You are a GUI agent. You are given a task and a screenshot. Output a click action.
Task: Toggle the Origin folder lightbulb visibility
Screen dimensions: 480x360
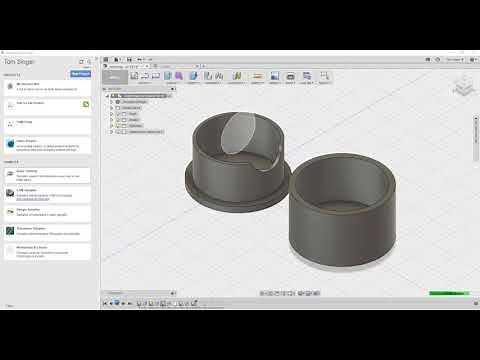(x=118, y=114)
